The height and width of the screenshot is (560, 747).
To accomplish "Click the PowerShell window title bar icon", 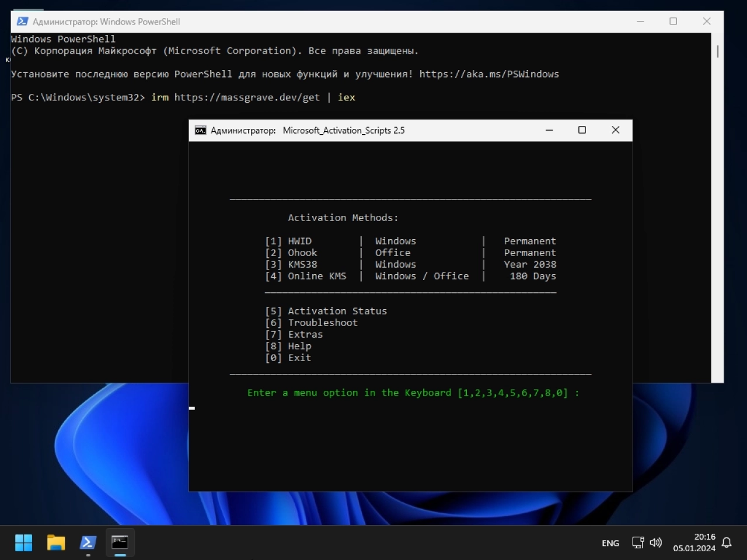I will tap(22, 22).
